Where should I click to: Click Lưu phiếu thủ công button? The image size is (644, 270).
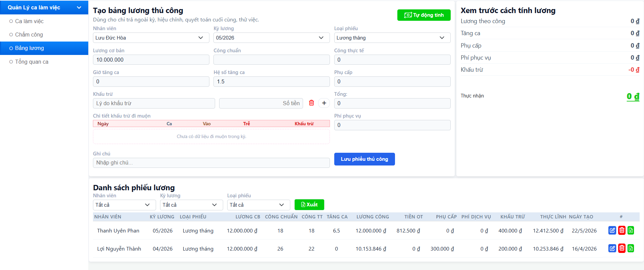click(364, 159)
